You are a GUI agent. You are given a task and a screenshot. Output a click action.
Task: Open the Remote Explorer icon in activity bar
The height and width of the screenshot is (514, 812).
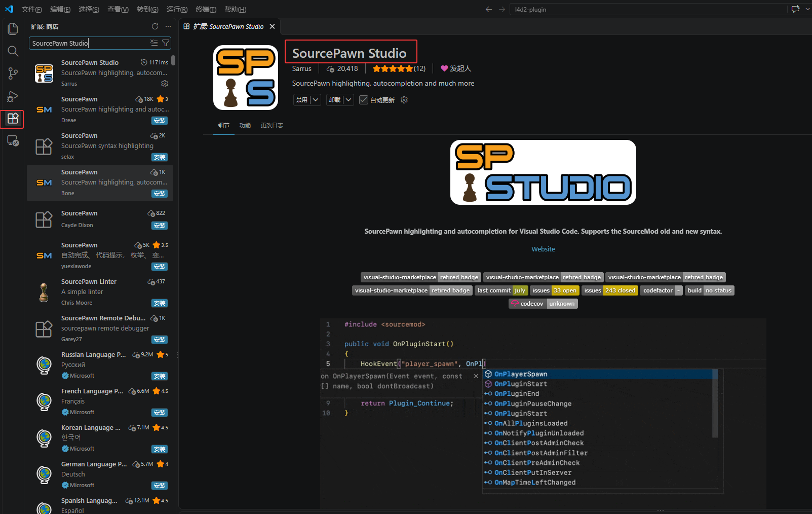[13, 141]
